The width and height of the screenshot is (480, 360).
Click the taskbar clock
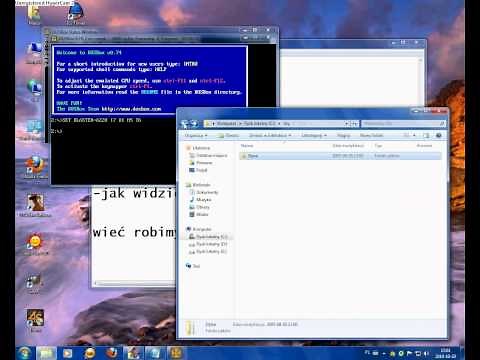click(x=446, y=353)
